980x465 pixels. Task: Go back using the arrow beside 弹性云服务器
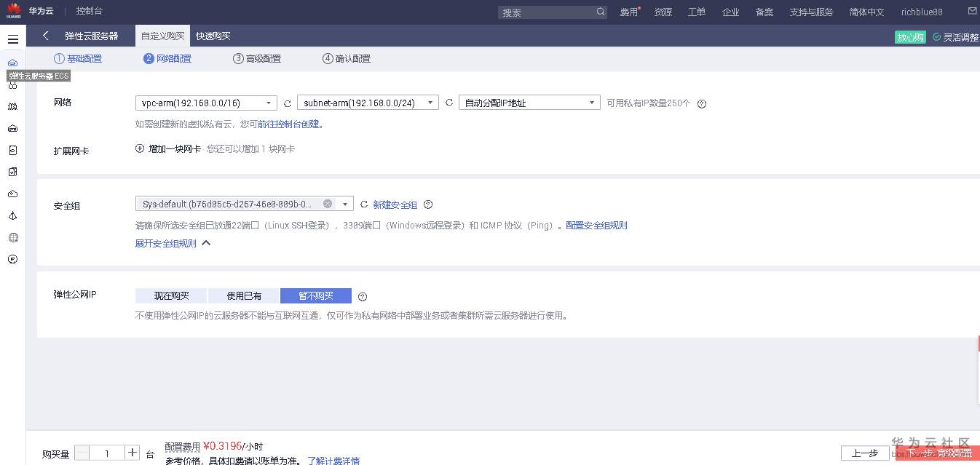point(46,36)
